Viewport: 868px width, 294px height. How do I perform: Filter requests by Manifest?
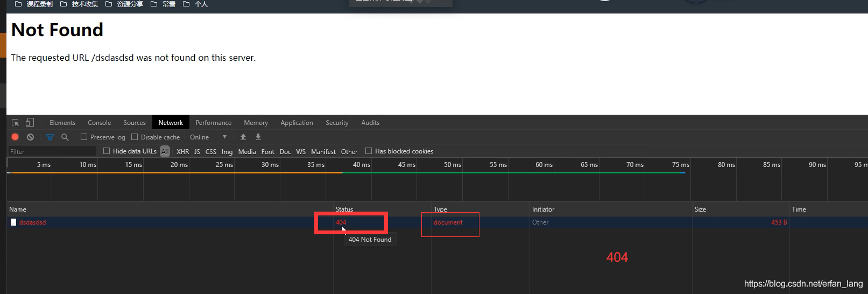[323, 152]
